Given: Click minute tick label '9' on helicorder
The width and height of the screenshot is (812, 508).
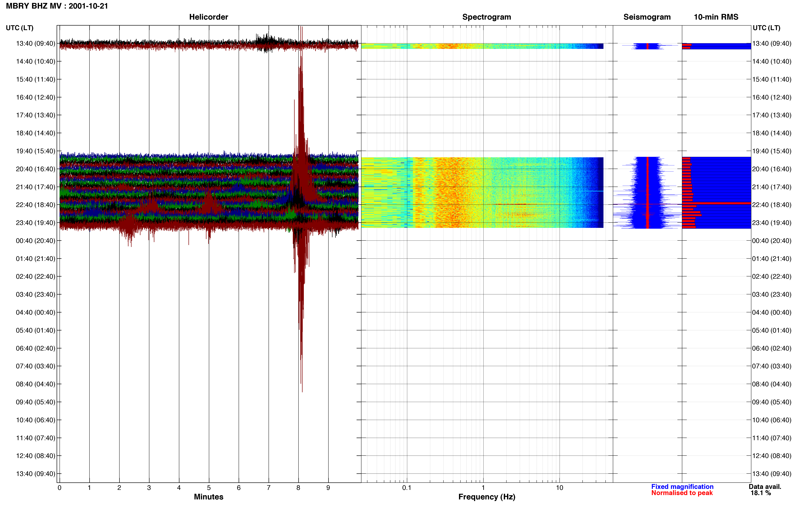Looking at the screenshot, I should [328, 488].
